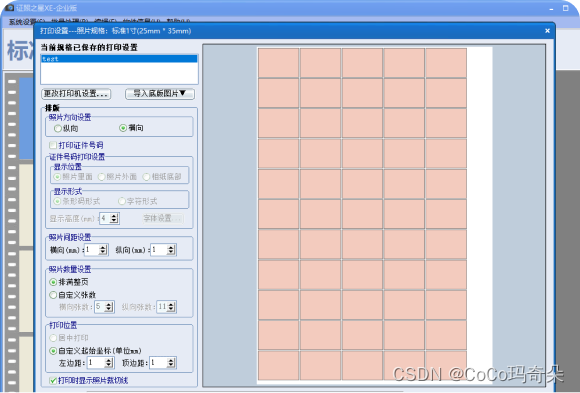Click the 照片方向设置 group label

(x=70, y=117)
